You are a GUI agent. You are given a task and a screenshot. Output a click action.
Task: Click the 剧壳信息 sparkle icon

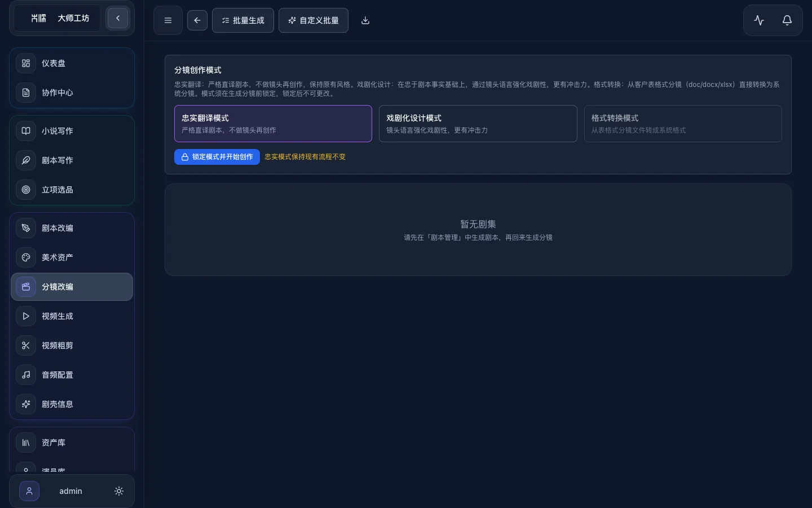click(x=26, y=404)
